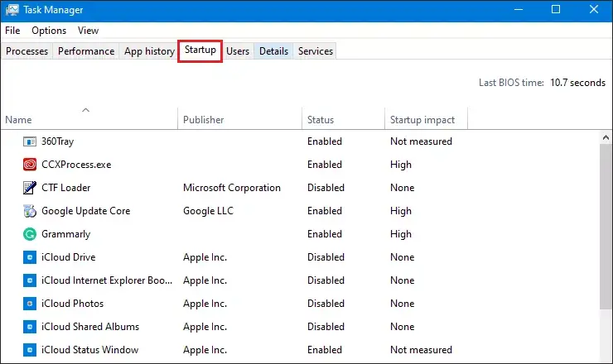Click the Enabled status of iCloud Status Window

pyautogui.click(x=325, y=350)
